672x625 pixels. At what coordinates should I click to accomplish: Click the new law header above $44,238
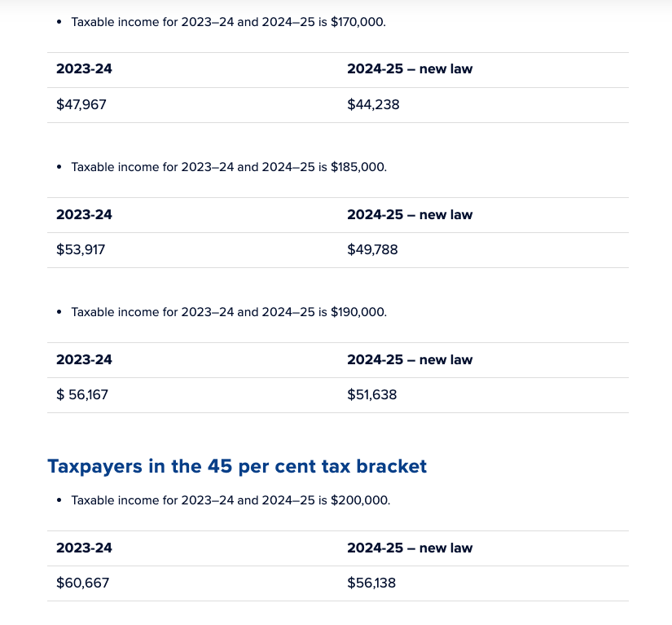410,69
